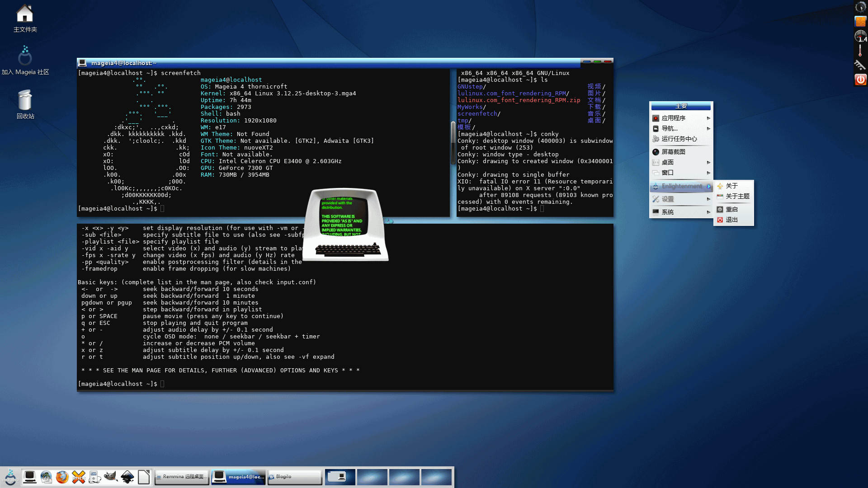868x488 pixels.
Task: Switch to mageia4@loc... terminal taskbar button
Action: [238, 477]
